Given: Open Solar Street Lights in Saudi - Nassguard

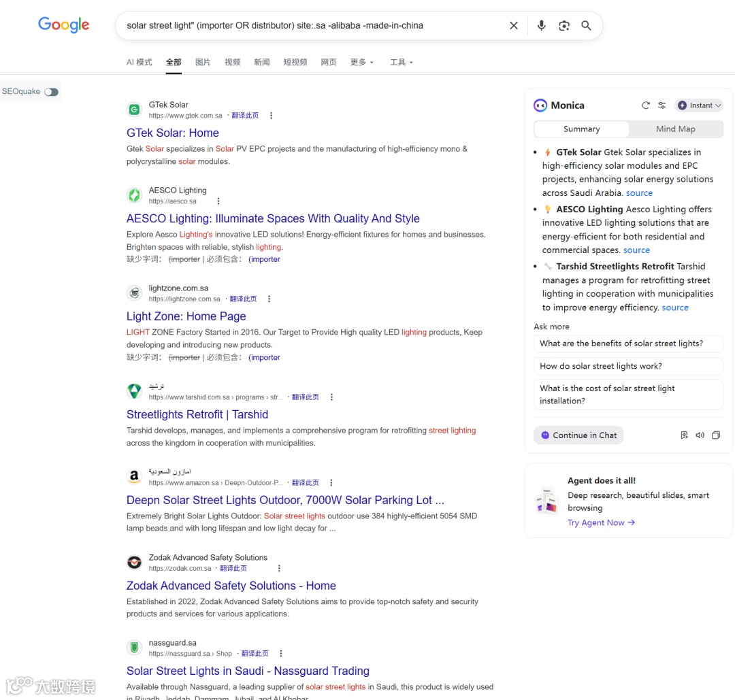Looking at the screenshot, I should (248, 671).
